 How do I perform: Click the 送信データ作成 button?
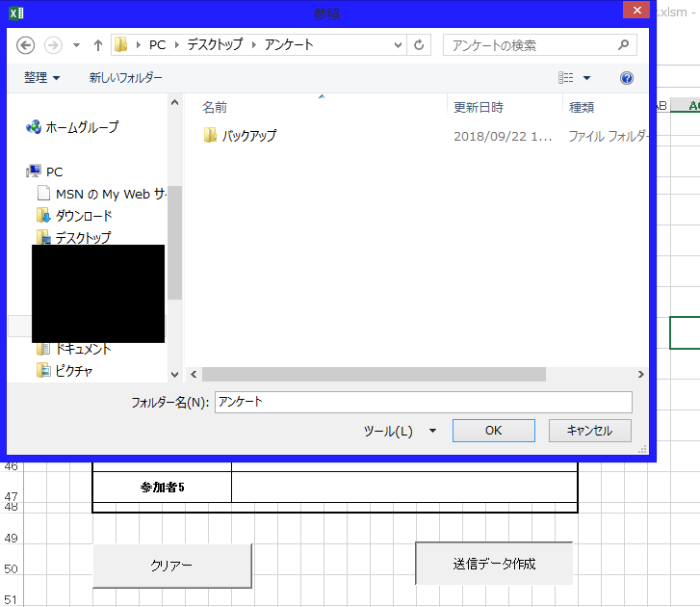(494, 564)
